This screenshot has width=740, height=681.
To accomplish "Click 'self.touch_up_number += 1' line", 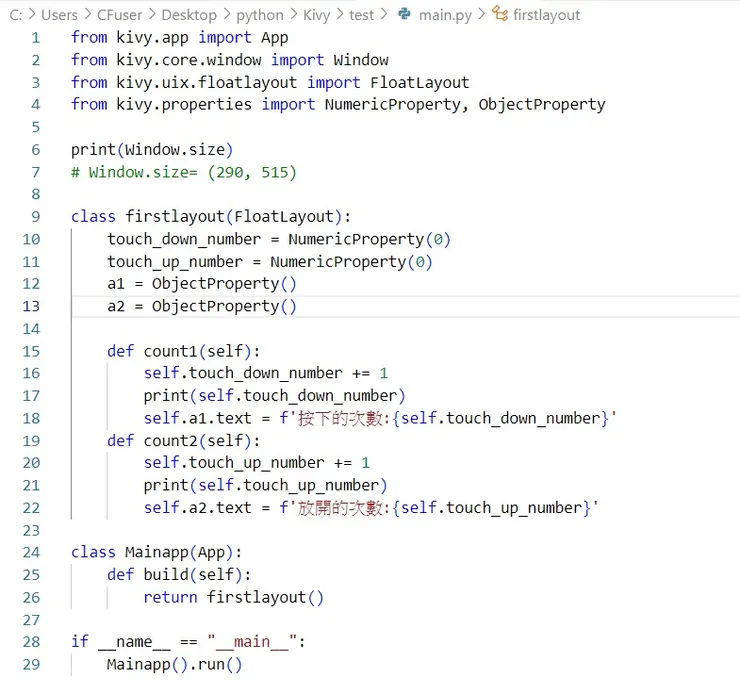I will point(257,463).
